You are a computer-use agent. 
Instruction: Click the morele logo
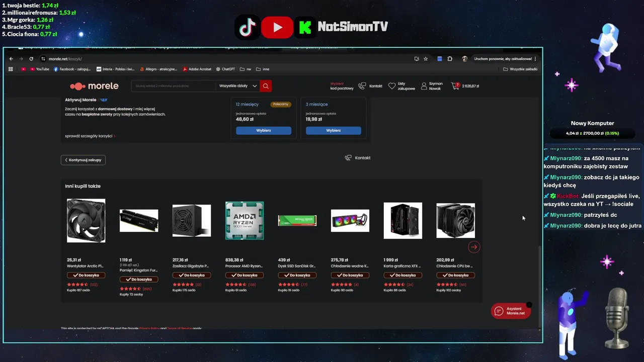[94, 86]
